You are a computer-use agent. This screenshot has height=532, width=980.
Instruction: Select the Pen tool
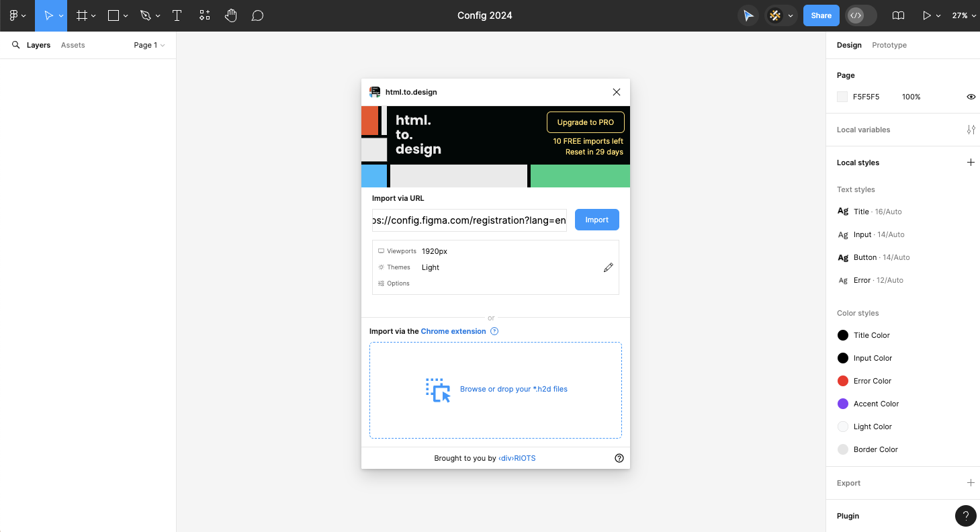tap(146, 15)
